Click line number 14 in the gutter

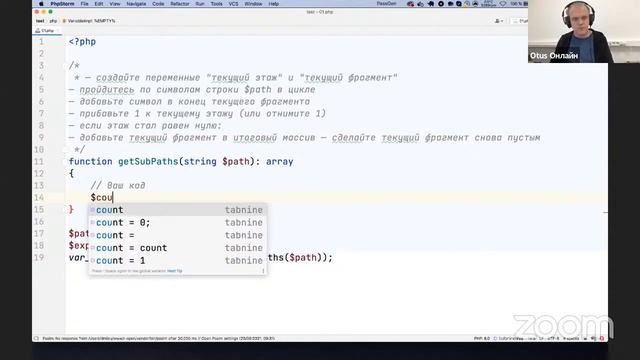[x=39, y=198]
